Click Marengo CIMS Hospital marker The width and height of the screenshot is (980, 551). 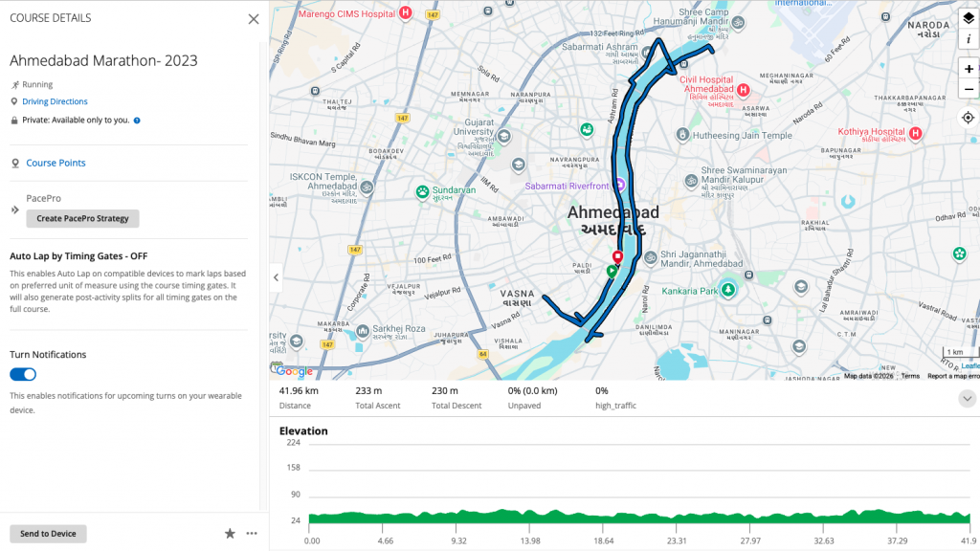pos(406,12)
